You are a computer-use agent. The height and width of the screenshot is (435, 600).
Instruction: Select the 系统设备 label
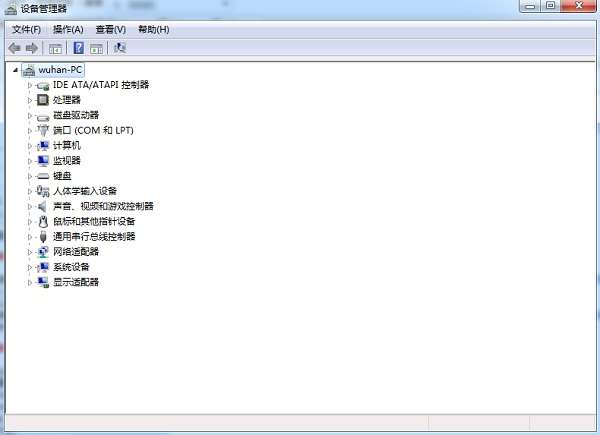pyautogui.click(x=71, y=267)
